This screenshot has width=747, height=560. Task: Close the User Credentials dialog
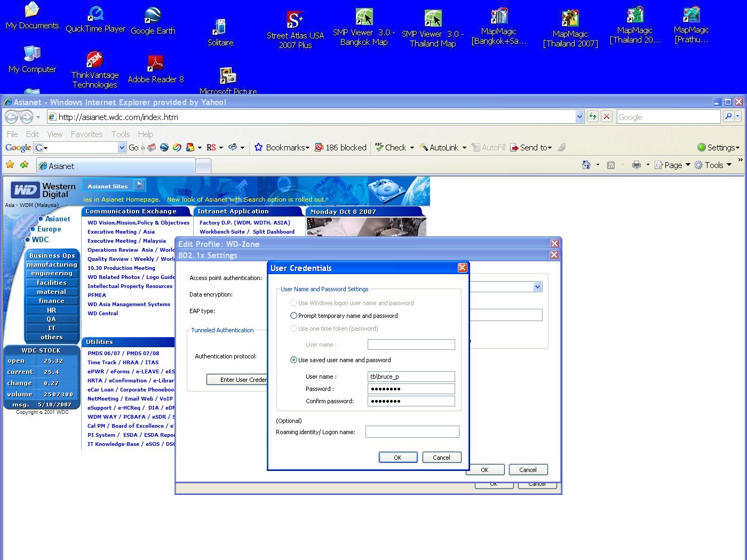pyautogui.click(x=463, y=268)
